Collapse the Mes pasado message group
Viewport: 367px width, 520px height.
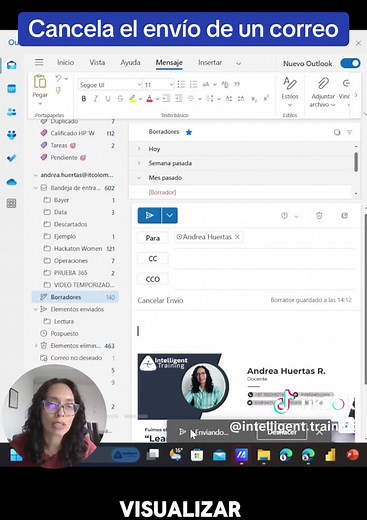[139, 178]
